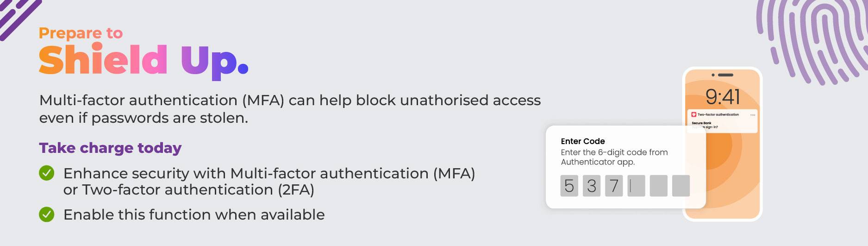This screenshot has width=868, height=246.
Task: Click the 6-digit code instruction text
Action: (614, 157)
